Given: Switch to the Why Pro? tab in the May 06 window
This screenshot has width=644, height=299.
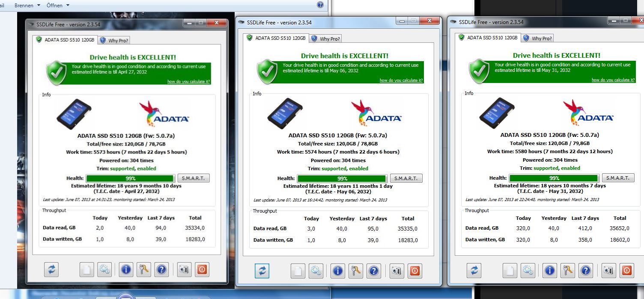Looking at the screenshot, I should (325, 39).
